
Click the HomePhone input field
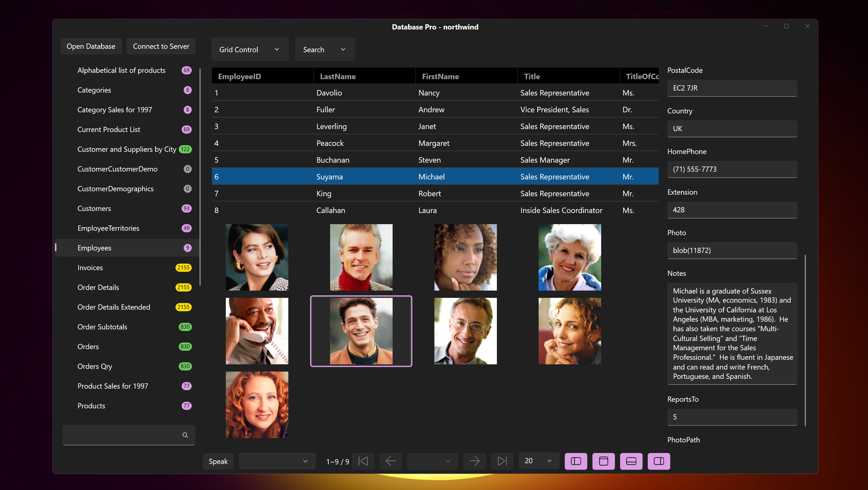tap(732, 169)
